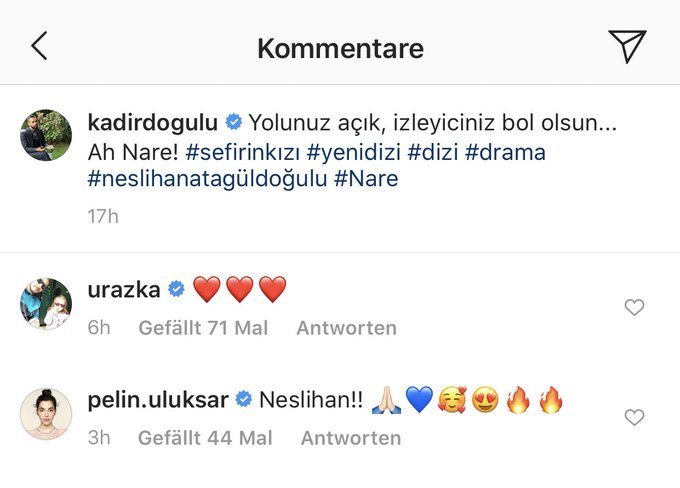This screenshot has width=680, height=488.
Task: Tap the pelin.uluksar username
Action: click(158, 400)
